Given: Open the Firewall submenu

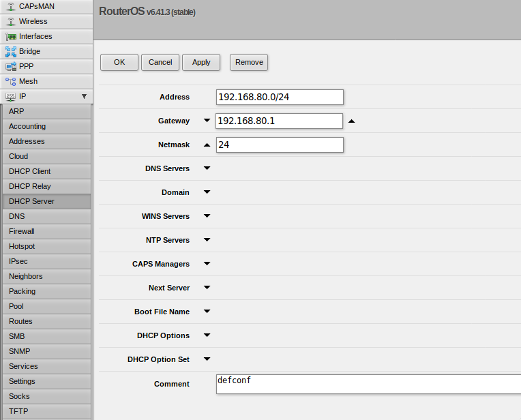Looking at the screenshot, I should [46, 231].
